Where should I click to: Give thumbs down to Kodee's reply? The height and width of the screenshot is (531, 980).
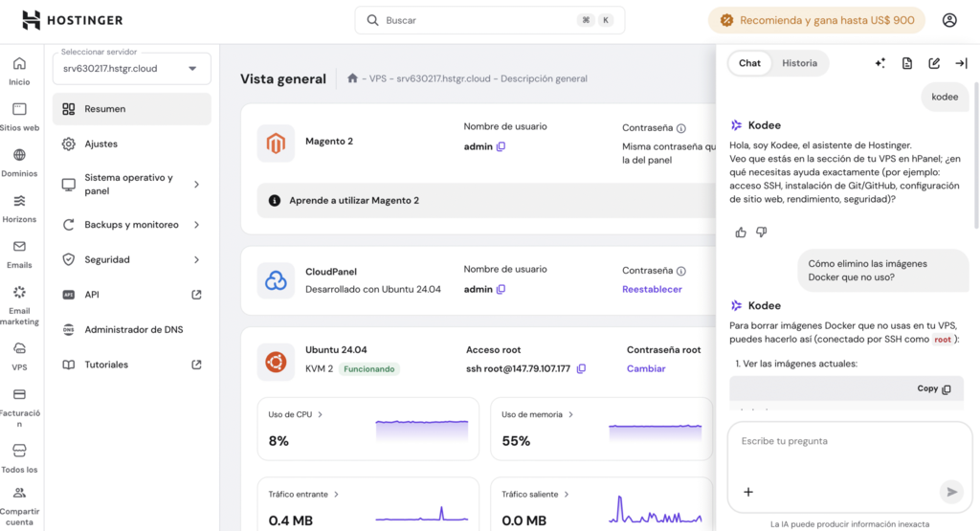coord(761,232)
